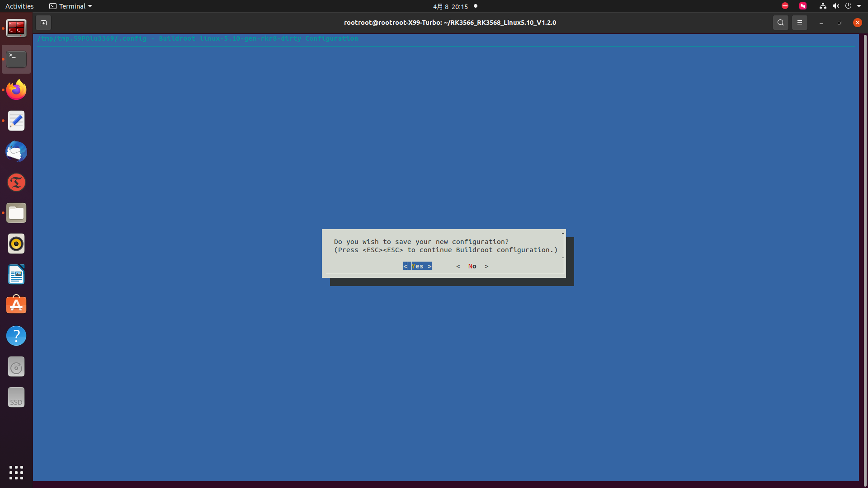Screen dimensions: 868x488
Task: Click the terminal search icon
Action: click(780, 23)
